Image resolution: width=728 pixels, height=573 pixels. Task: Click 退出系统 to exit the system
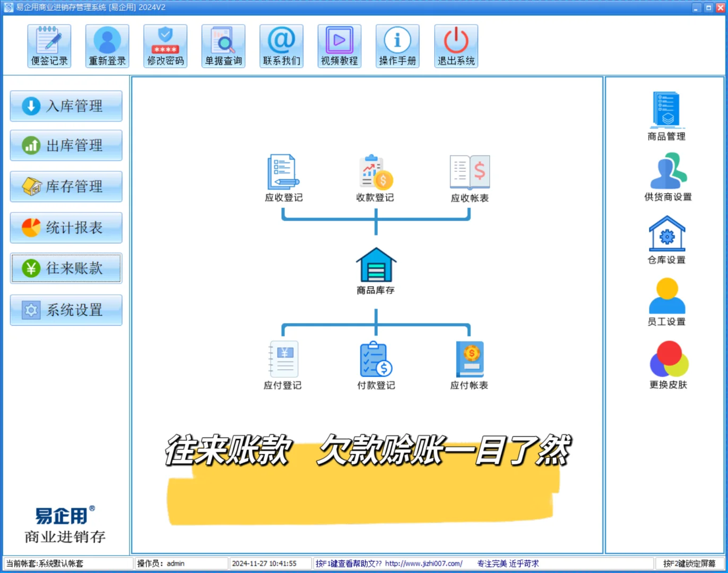(456, 46)
